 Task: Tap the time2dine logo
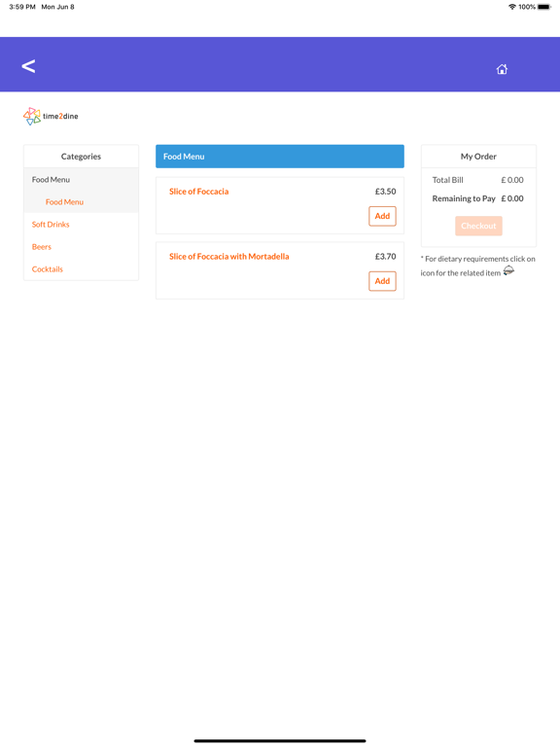pyautogui.click(x=51, y=116)
